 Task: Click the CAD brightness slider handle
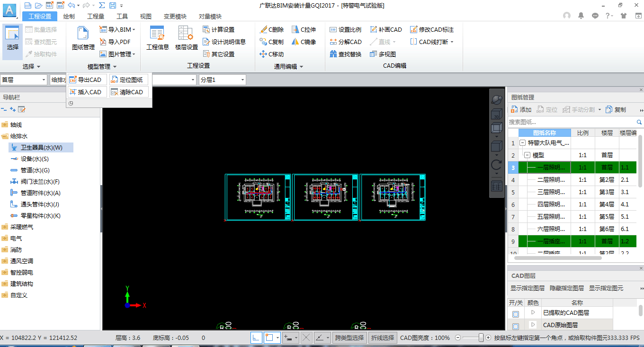pyautogui.click(x=481, y=338)
